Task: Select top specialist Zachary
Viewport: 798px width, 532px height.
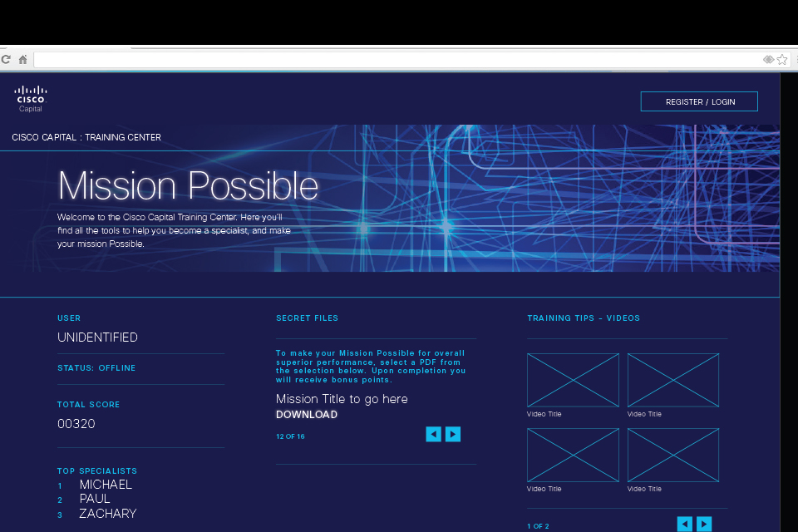Action: [x=107, y=514]
